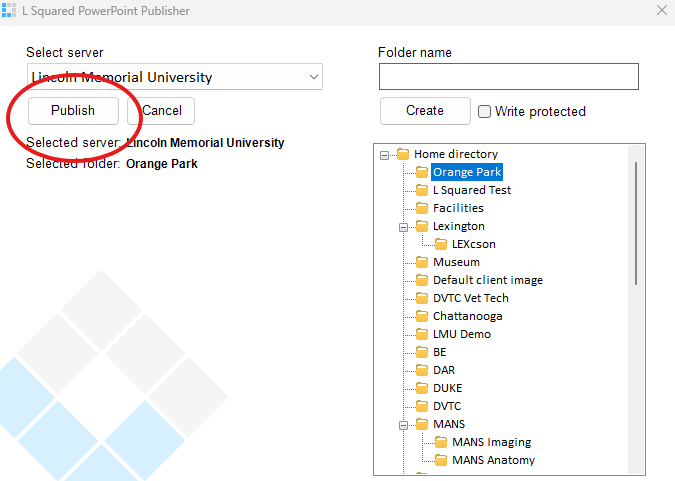Click the Orange Park folder icon
Image resolution: width=675 pixels, height=481 pixels.
tap(422, 172)
